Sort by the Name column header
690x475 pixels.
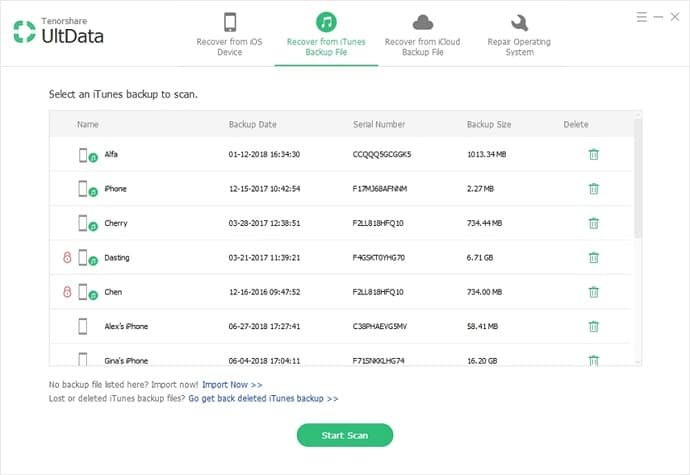click(x=88, y=125)
